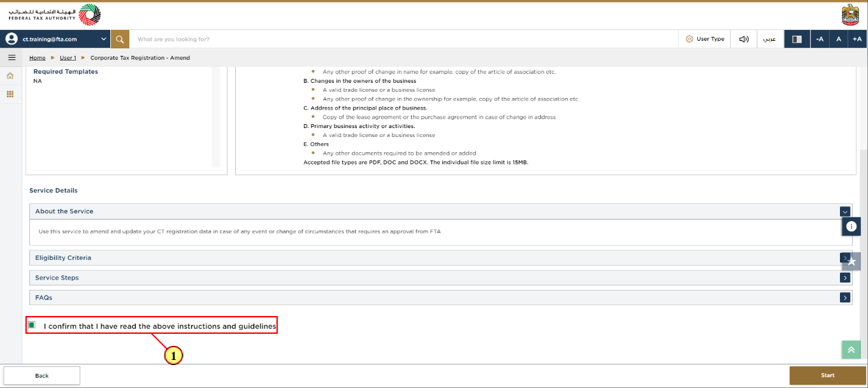This screenshot has height=388, width=868.
Task: Increase font size with +A
Action: [x=857, y=39]
